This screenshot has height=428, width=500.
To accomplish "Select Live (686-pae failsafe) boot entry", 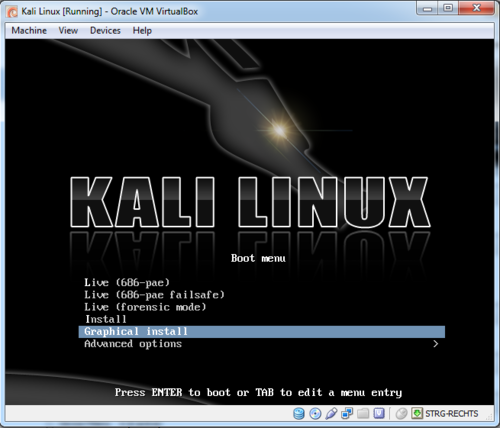I will pyautogui.click(x=262, y=295).
